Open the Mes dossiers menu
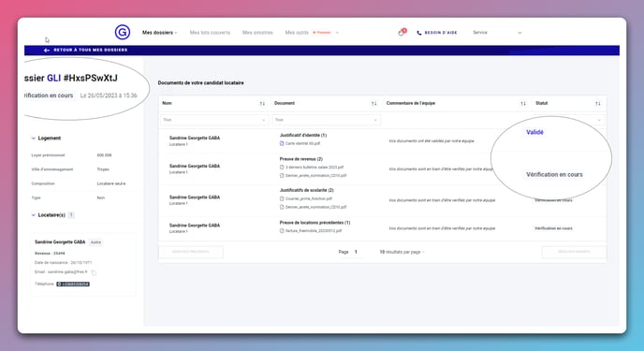The image size is (644, 351). coord(159,33)
